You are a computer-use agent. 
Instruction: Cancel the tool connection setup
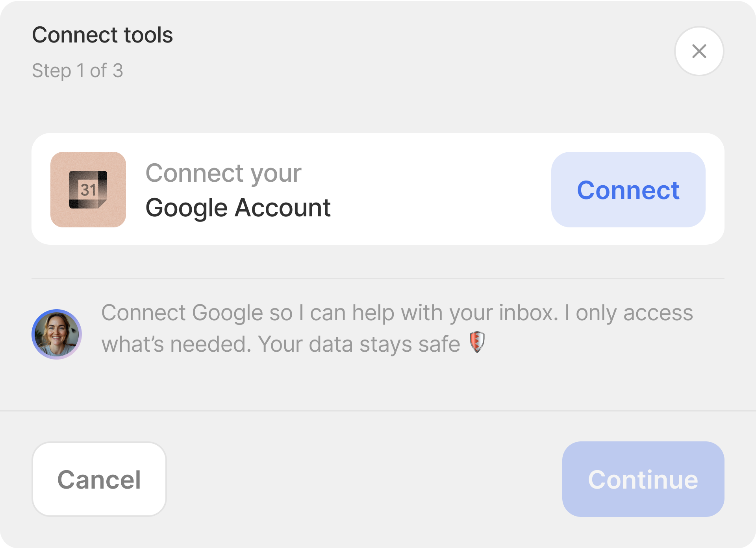[99, 479]
